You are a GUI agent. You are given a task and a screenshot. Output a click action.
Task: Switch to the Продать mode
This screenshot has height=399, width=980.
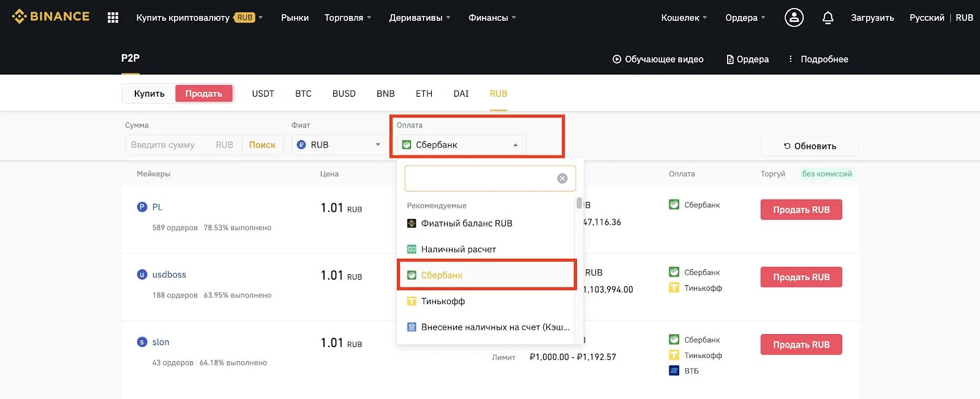pyautogui.click(x=204, y=94)
